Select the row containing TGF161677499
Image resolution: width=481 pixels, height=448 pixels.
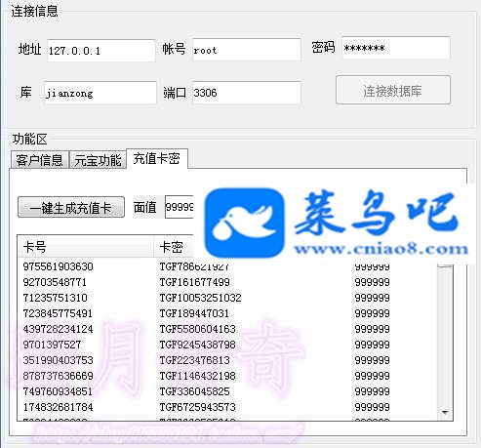[x=227, y=282]
